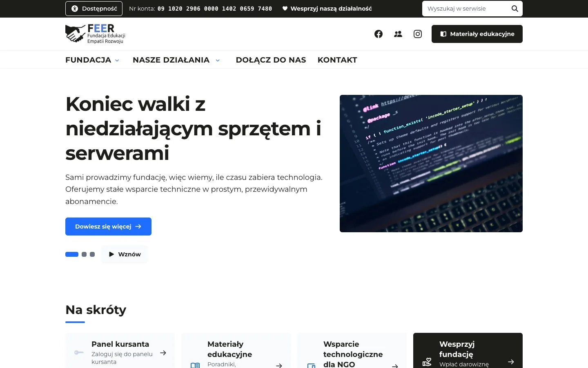Click the bank account number text
The width and height of the screenshot is (588, 368).
(x=215, y=9)
